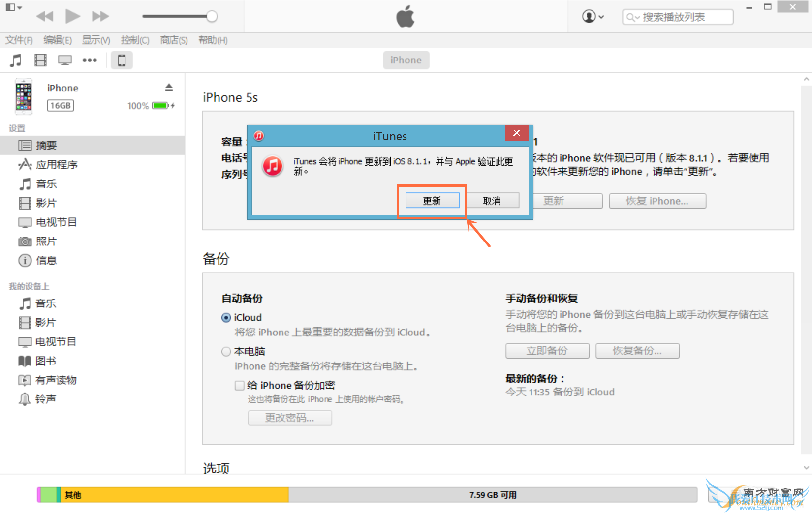Click the ellipsis icon for more media types
The width and height of the screenshot is (812, 515).
click(90, 60)
